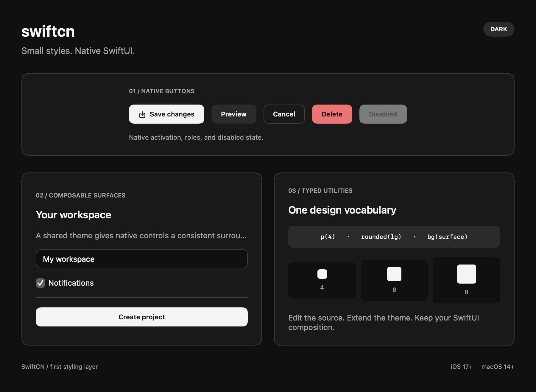Click the 01 / NATIVE BUTTONS label
Image resolution: width=536 pixels, height=392 pixels.
pos(162,91)
